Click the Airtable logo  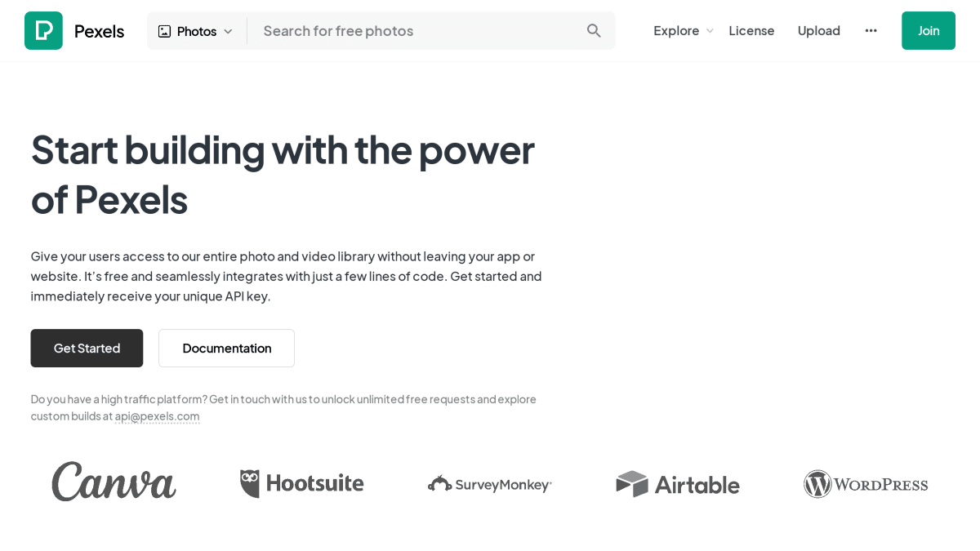pyautogui.click(x=677, y=484)
